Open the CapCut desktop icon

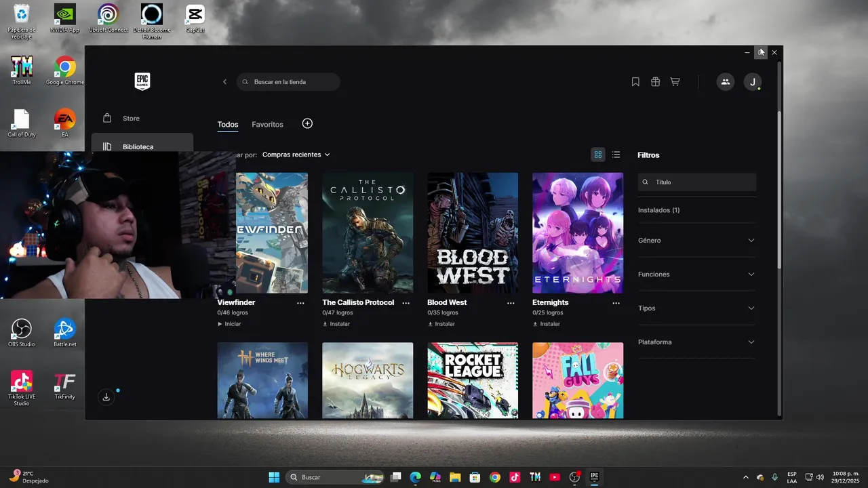(x=195, y=19)
